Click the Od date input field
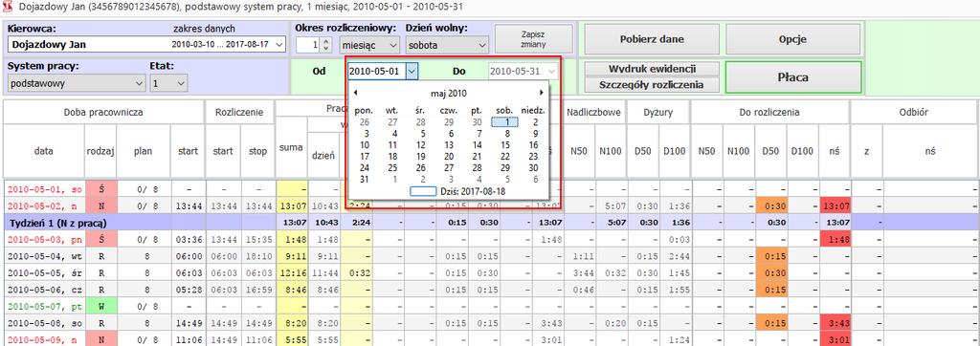This screenshot has width=980, height=346. pos(377,71)
